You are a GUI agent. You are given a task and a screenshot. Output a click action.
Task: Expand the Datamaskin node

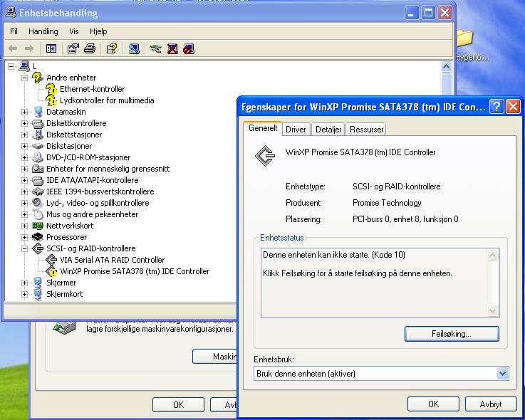(24, 112)
